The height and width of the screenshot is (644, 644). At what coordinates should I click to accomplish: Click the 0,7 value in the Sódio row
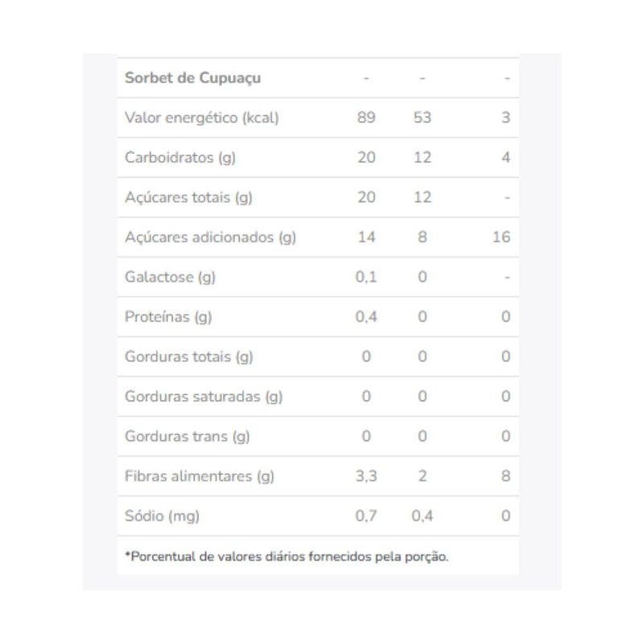pos(366,516)
